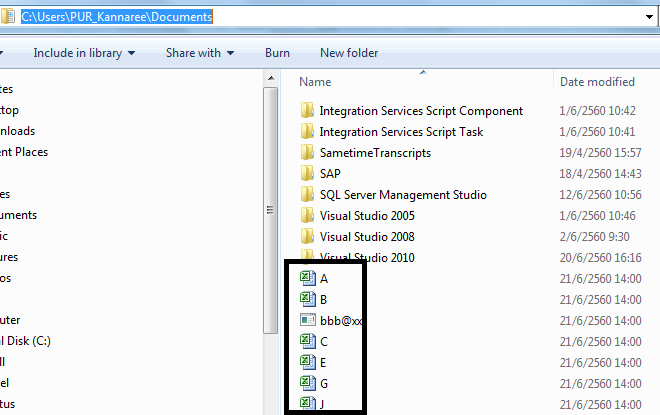This screenshot has height=415, width=660.
Task: Expand the Include in library menu
Action: 84,52
